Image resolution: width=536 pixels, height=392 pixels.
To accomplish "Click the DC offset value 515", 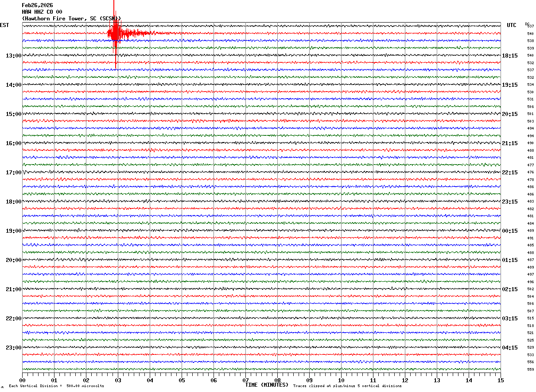I will [531, 318].
